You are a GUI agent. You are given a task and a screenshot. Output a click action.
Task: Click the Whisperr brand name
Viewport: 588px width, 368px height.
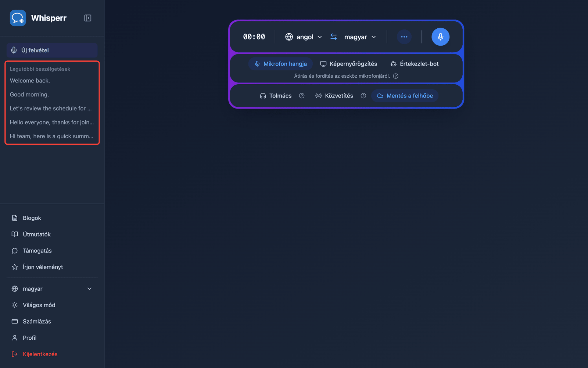tap(49, 18)
